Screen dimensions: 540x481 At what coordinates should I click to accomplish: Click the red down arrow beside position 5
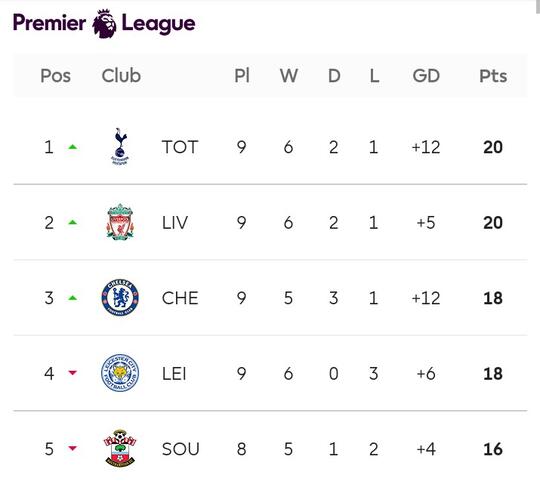pos(72,448)
